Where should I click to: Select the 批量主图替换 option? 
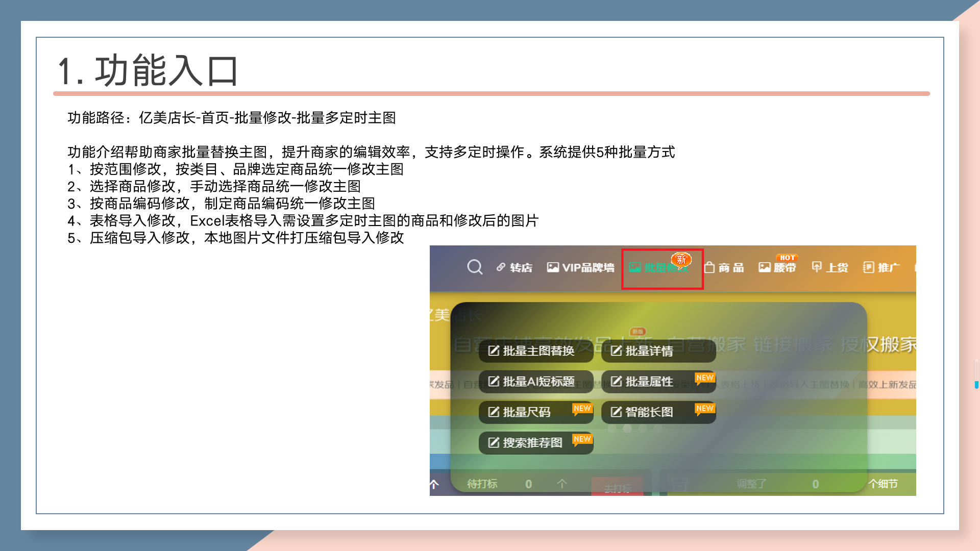pos(535,351)
